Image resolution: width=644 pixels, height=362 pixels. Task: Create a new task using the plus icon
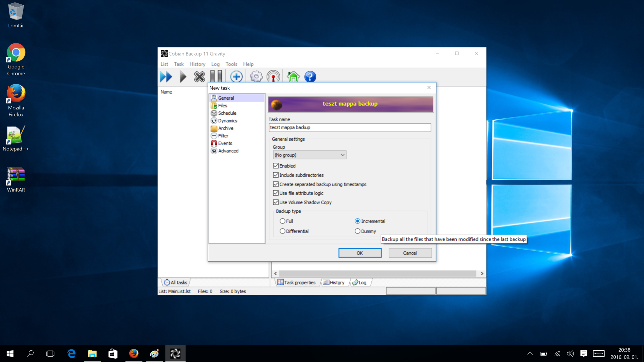(x=236, y=76)
